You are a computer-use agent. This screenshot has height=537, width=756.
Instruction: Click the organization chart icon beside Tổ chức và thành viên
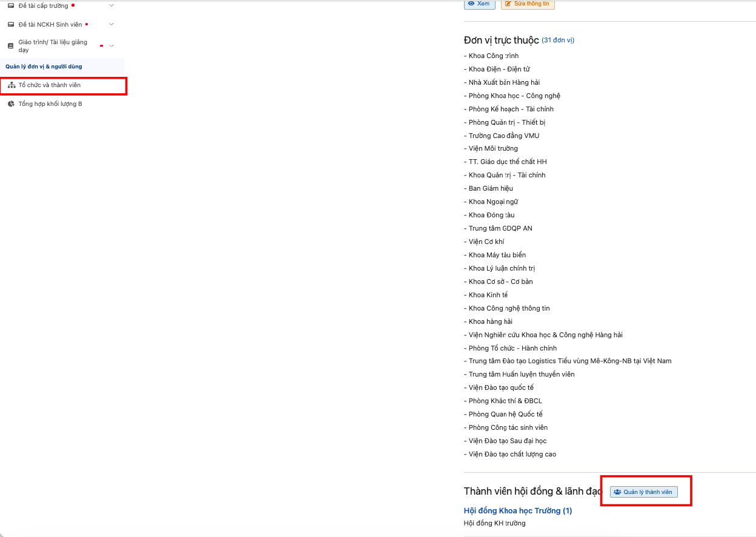tap(12, 85)
